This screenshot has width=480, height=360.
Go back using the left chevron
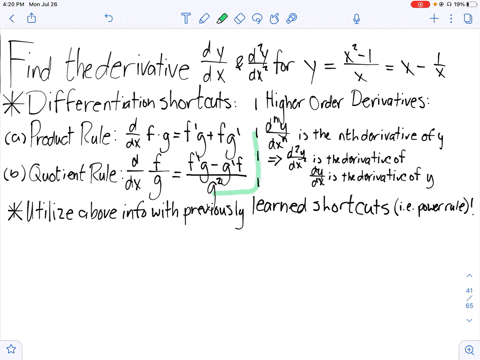point(12,19)
